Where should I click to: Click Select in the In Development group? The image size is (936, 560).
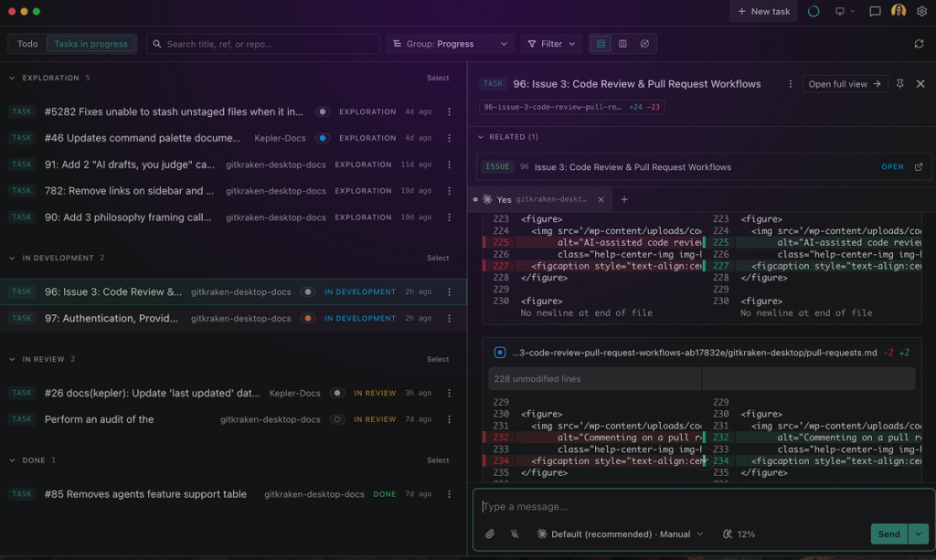(x=438, y=259)
